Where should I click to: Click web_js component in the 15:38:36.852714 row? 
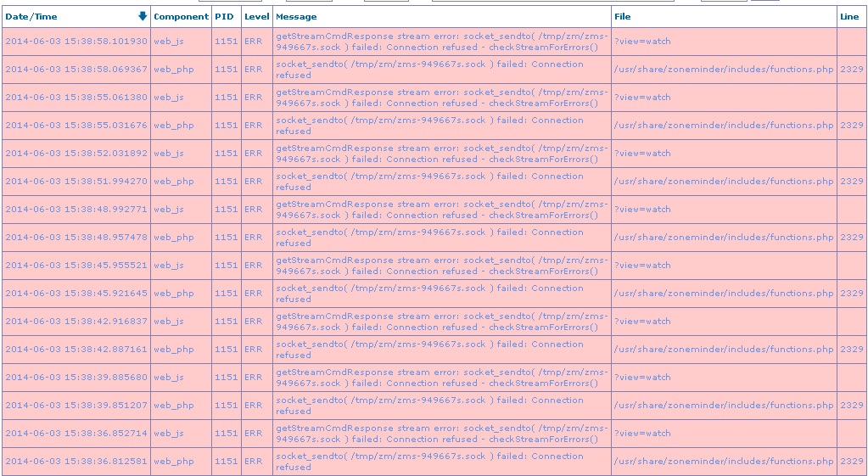(169, 433)
